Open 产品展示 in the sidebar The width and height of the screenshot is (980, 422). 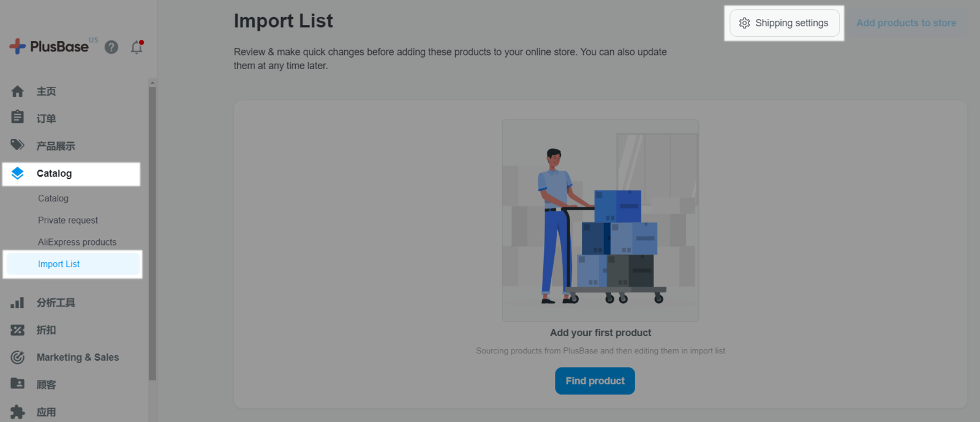56,146
